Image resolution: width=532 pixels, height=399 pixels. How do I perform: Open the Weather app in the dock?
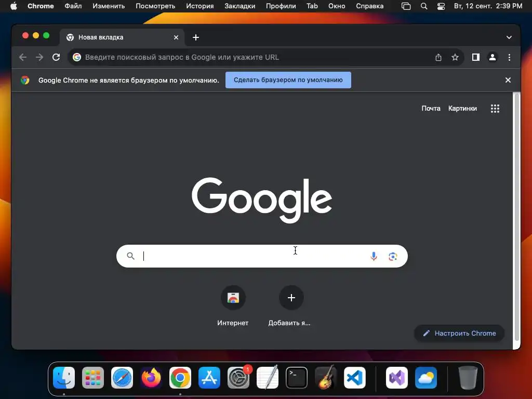pyautogui.click(x=426, y=378)
